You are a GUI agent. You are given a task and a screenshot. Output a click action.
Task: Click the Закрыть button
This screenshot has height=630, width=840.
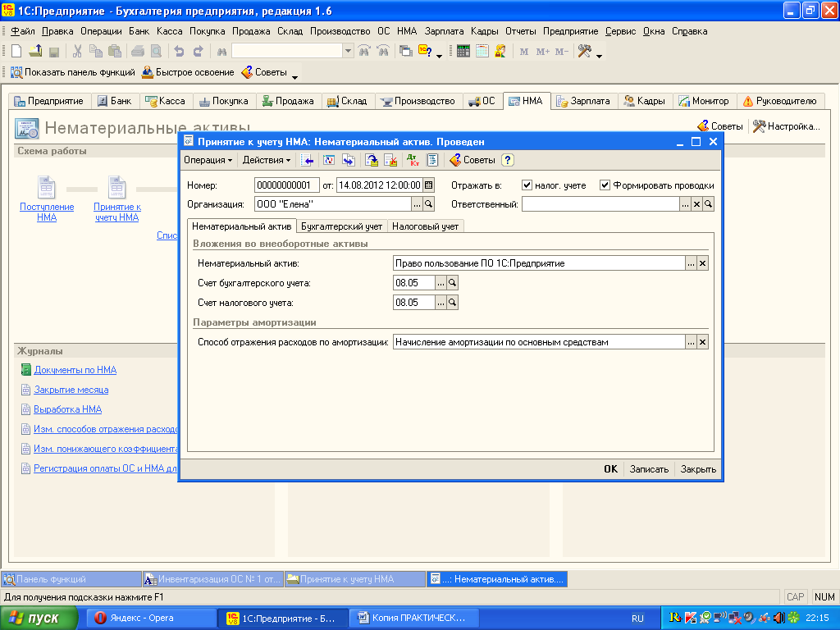[x=698, y=468]
